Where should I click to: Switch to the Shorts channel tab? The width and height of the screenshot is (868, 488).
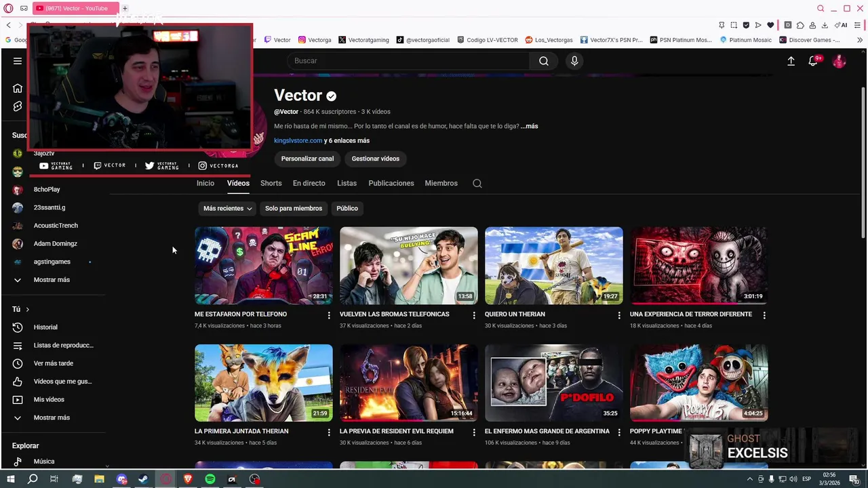click(x=271, y=183)
